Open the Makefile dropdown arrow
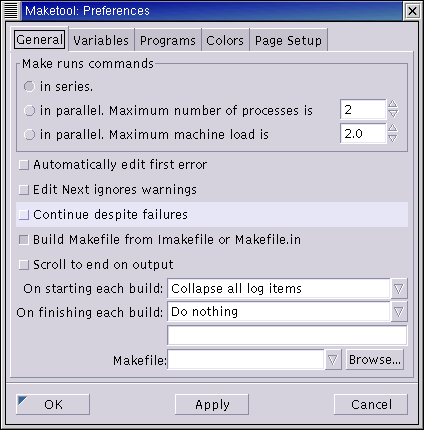 coord(333,360)
